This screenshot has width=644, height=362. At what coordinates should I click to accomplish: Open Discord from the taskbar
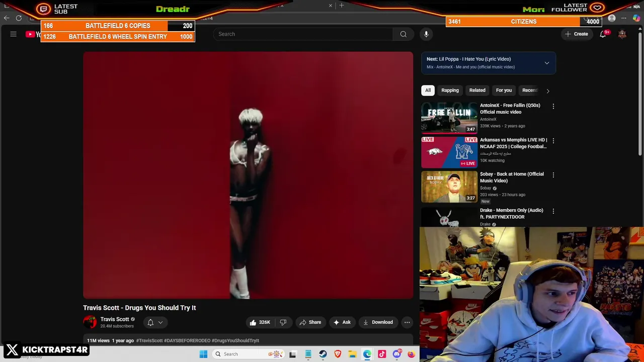pyautogui.click(x=396, y=354)
